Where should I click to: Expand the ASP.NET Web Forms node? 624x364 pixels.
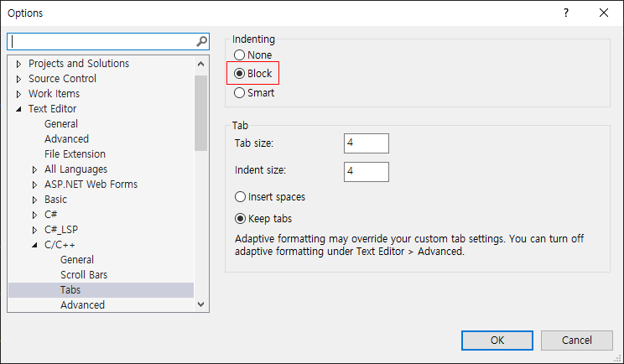click(x=34, y=185)
